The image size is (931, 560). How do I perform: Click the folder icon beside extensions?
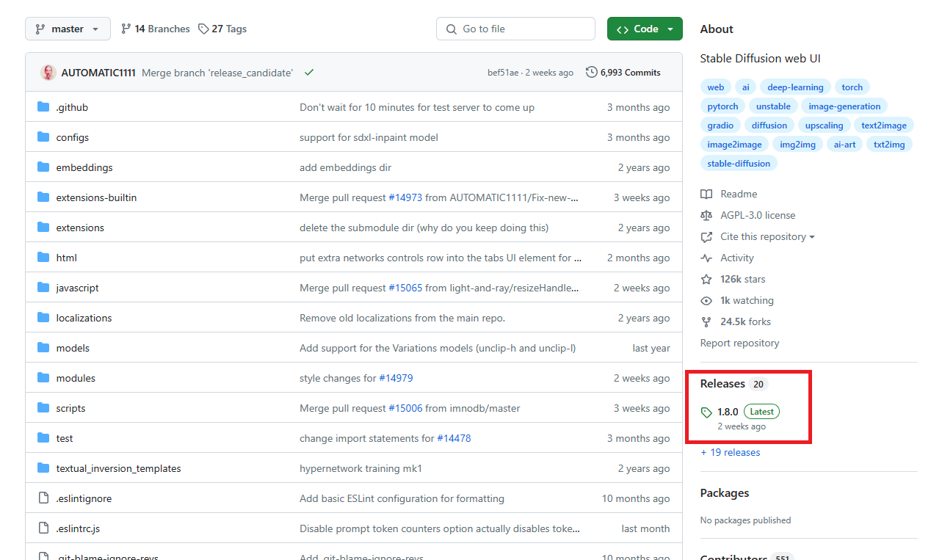tap(43, 228)
